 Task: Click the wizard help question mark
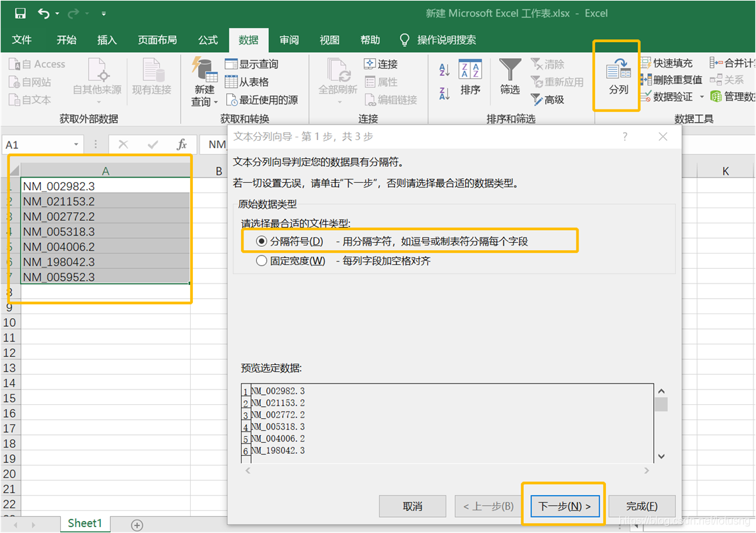(625, 137)
